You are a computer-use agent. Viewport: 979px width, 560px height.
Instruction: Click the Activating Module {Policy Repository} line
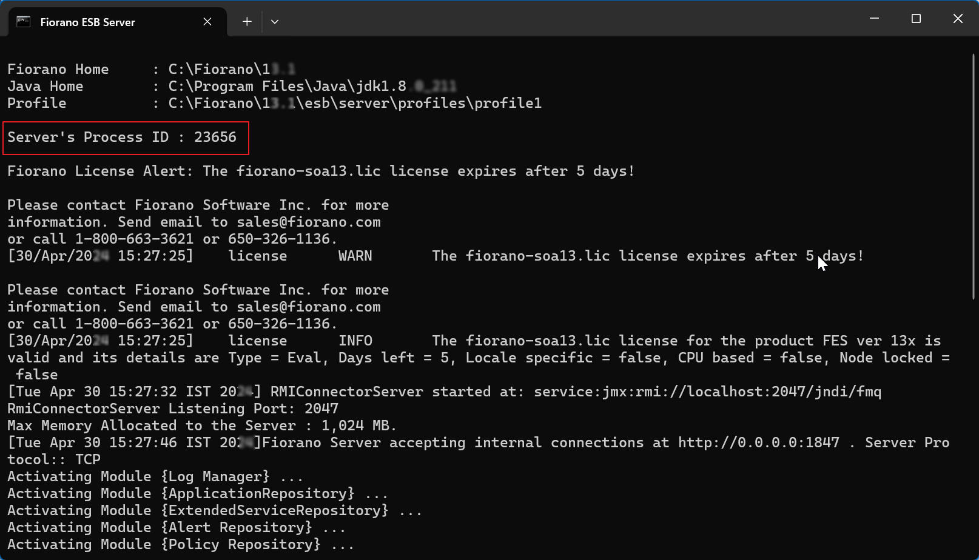coord(181,545)
